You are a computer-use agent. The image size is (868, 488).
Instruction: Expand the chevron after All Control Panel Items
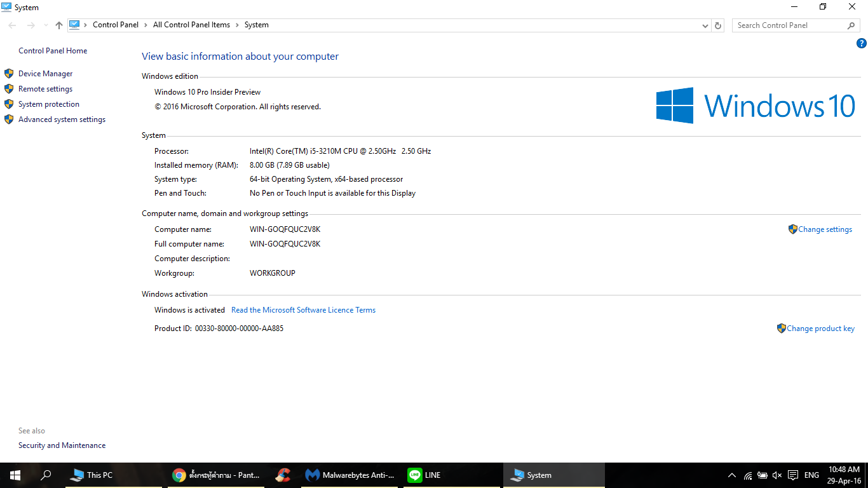tap(238, 25)
